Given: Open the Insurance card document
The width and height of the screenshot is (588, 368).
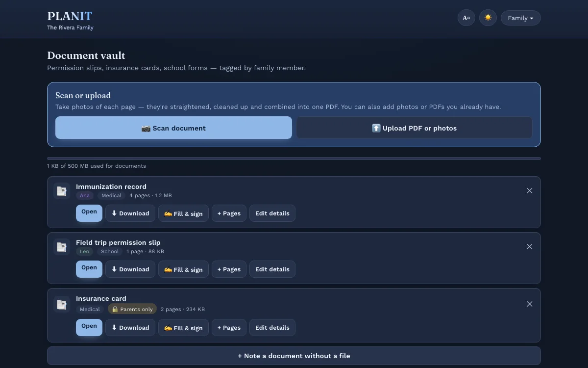Looking at the screenshot, I should 89,327.
